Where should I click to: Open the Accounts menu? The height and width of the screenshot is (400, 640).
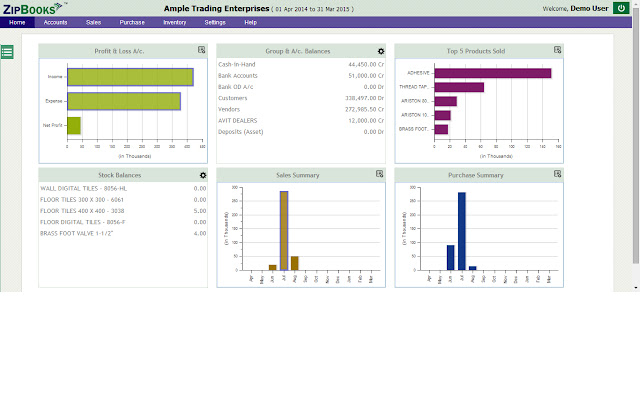56,21
